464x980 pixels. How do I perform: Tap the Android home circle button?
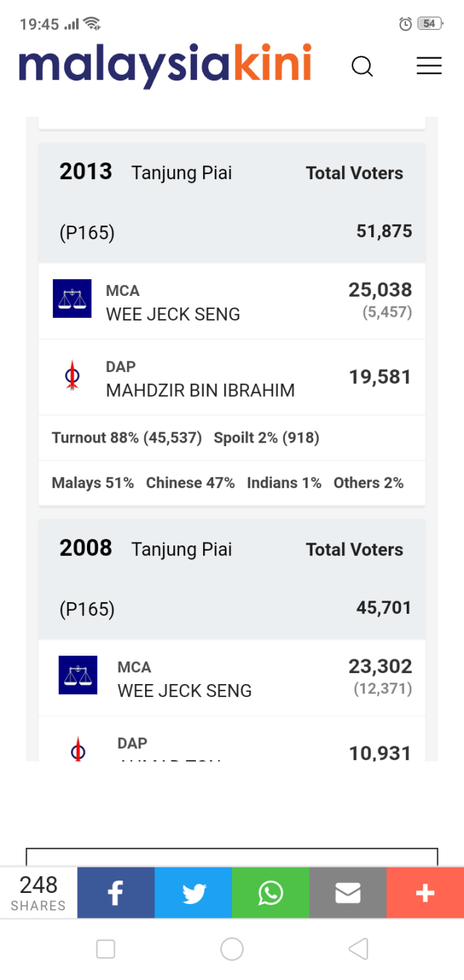[232, 949]
